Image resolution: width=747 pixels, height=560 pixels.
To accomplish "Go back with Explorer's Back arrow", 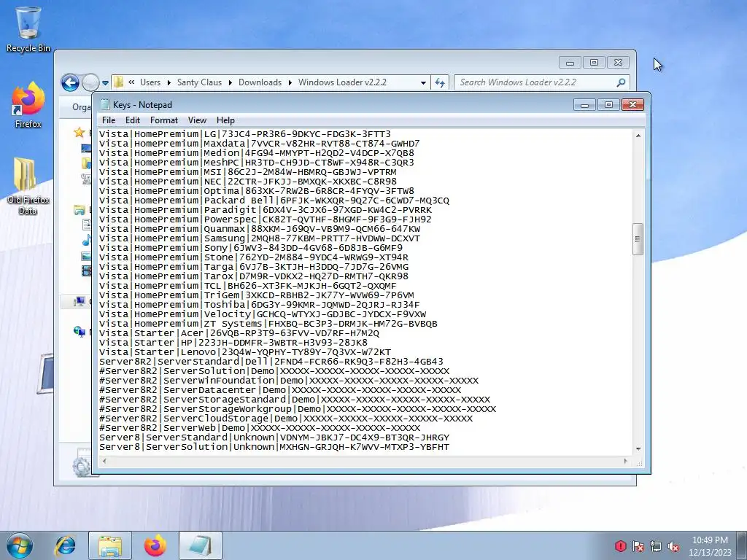I will (x=70, y=82).
